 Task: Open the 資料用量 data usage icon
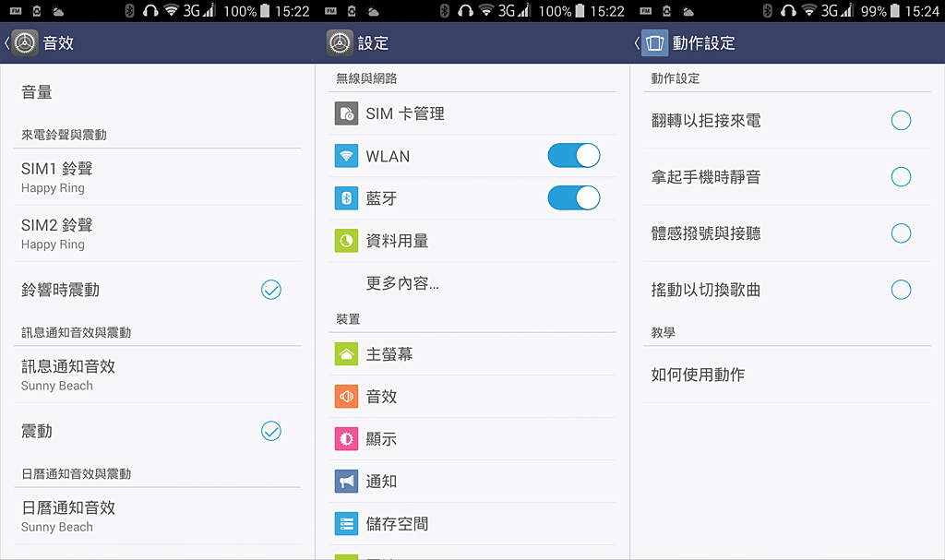click(x=346, y=241)
